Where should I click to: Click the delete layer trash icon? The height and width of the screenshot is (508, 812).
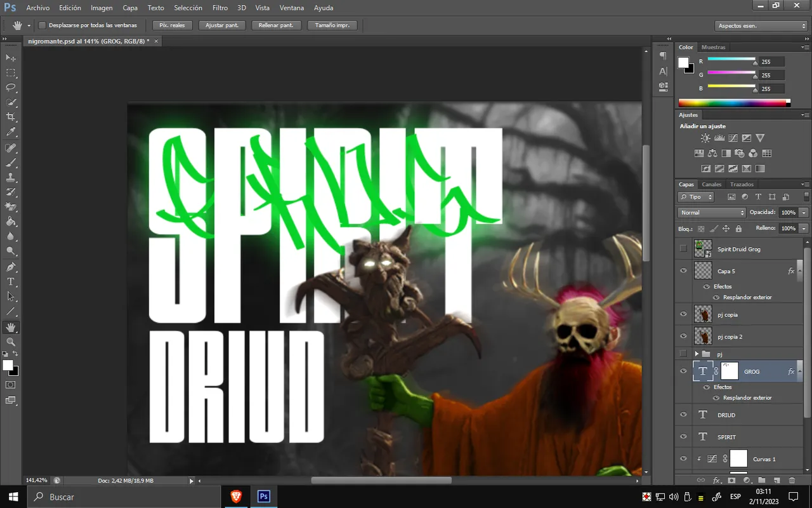point(792,481)
